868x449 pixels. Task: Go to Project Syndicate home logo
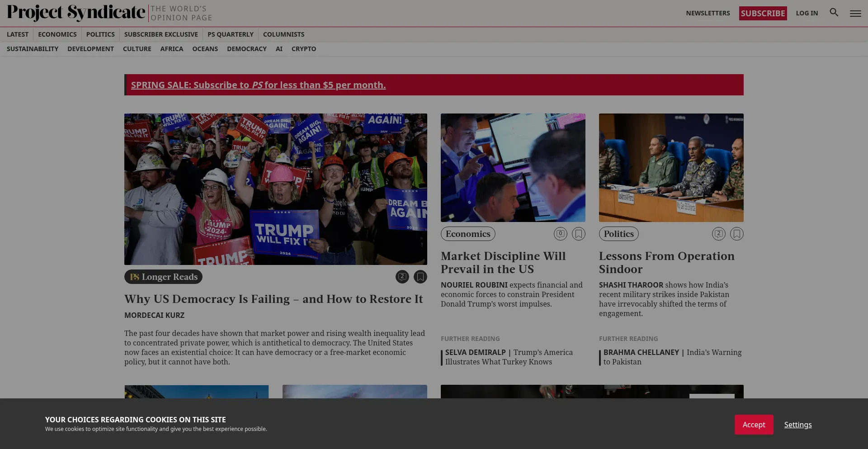click(x=76, y=13)
